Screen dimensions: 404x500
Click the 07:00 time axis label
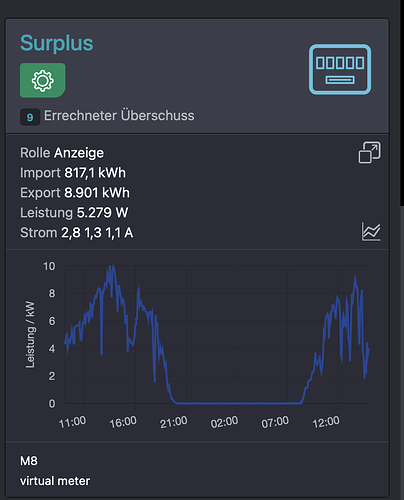pyautogui.click(x=275, y=422)
